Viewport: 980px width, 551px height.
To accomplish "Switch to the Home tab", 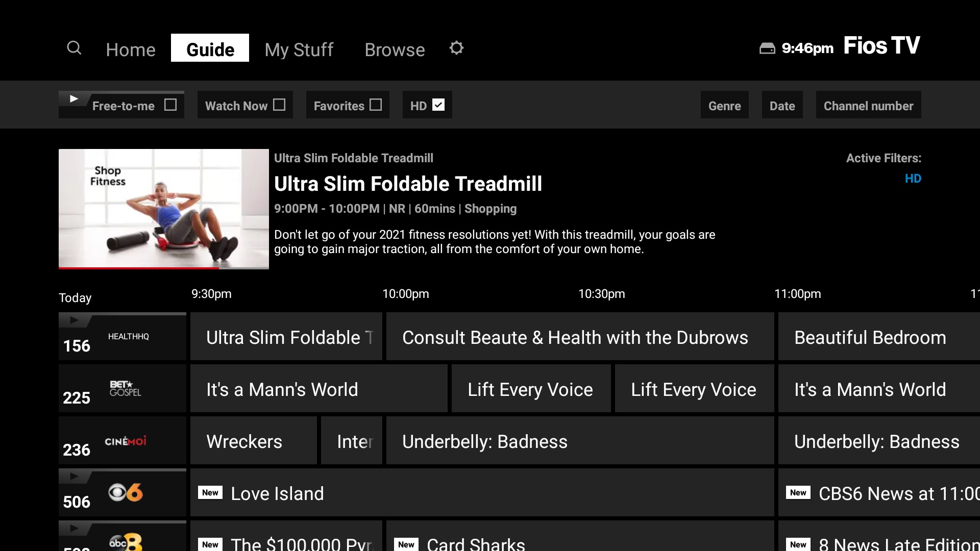I will point(131,49).
